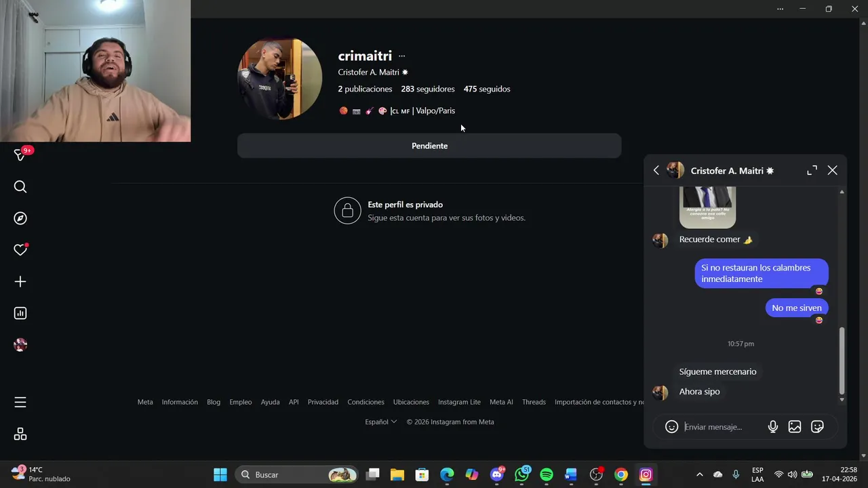The height and width of the screenshot is (488, 868).
Task: Open options dots next to crimaitri
Action: click(x=401, y=56)
